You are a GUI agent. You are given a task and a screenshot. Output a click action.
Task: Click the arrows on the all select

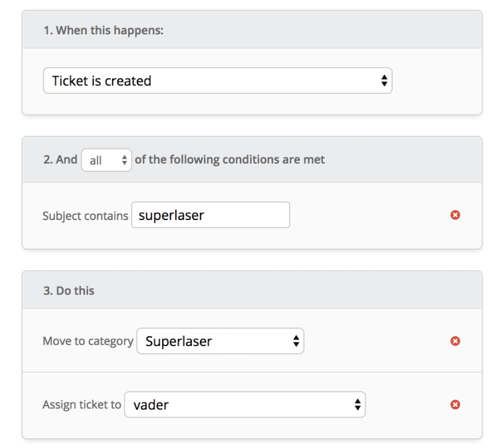click(x=124, y=161)
